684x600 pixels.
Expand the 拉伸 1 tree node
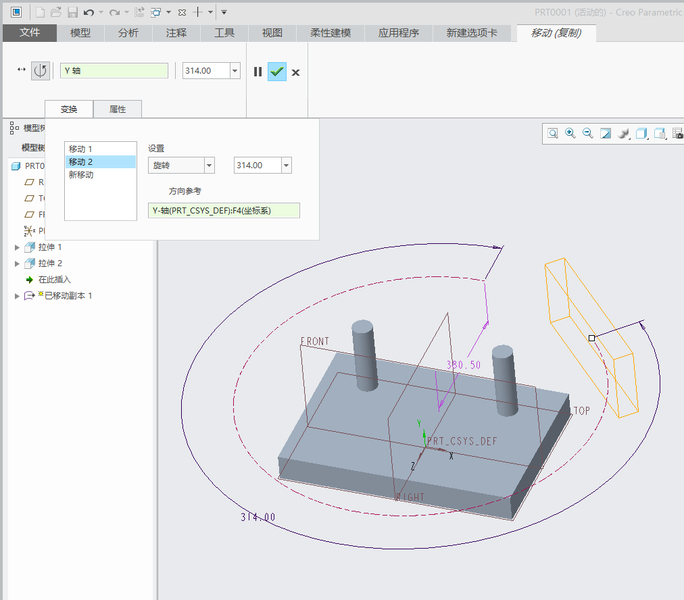click(17, 247)
